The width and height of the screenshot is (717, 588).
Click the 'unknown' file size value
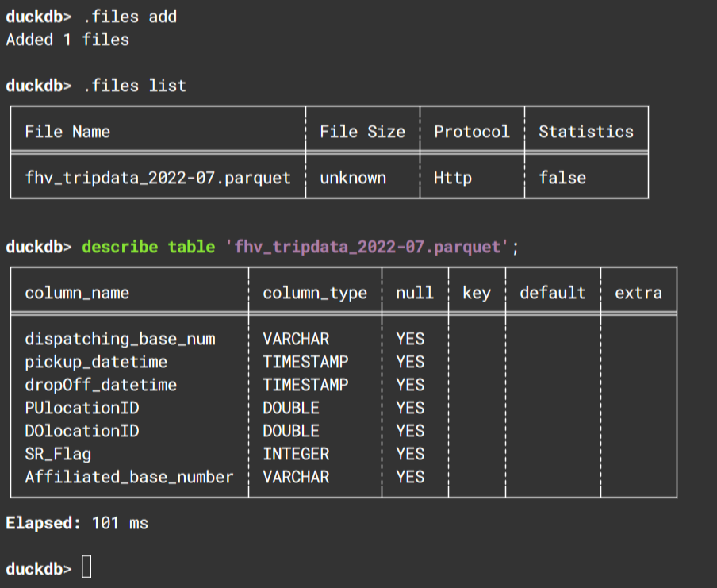[353, 178]
